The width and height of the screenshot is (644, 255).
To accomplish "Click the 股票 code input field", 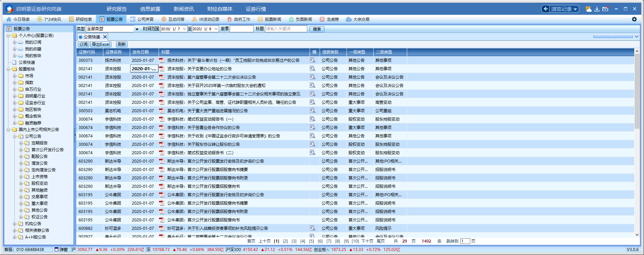I will [x=242, y=29].
